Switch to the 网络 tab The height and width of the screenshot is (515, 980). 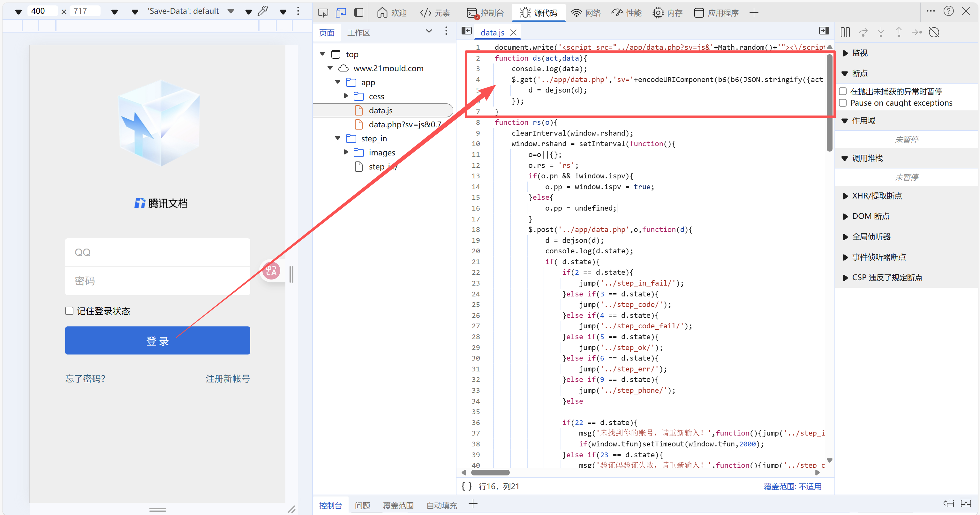[586, 13]
